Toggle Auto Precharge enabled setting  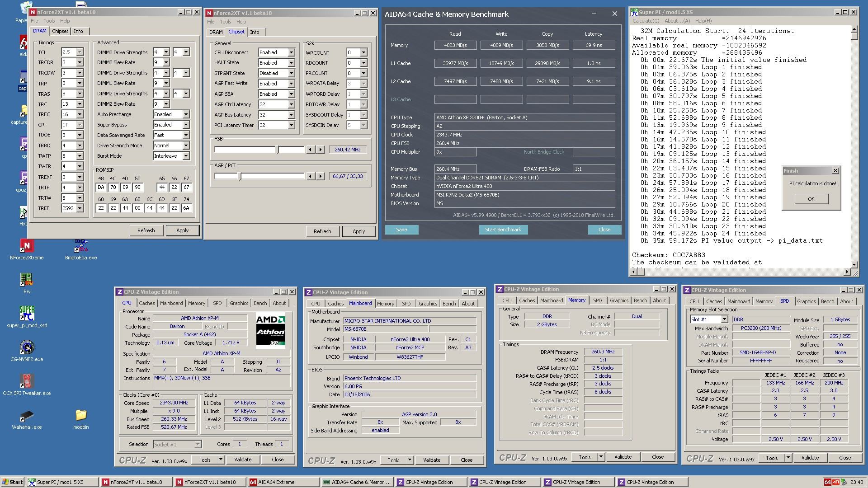point(170,114)
